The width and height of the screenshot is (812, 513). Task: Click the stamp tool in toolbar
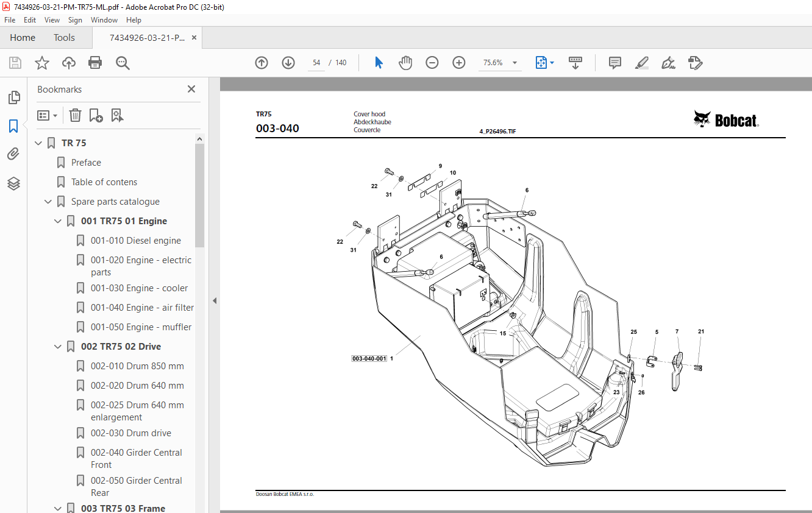coord(695,63)
